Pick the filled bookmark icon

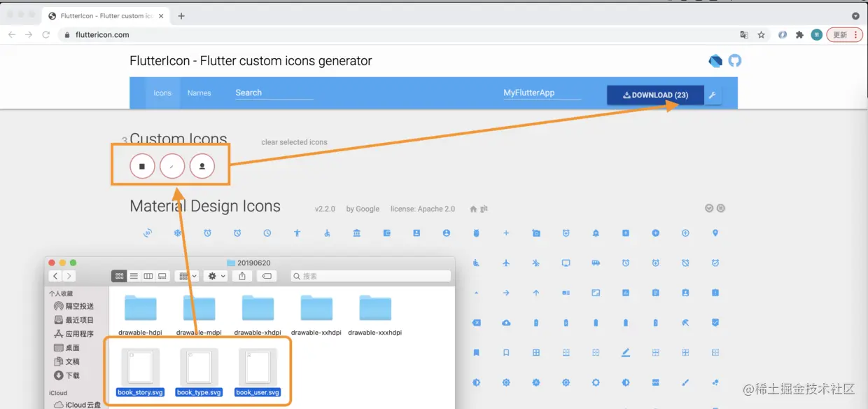pyautogui.click(x=476, y=352)
